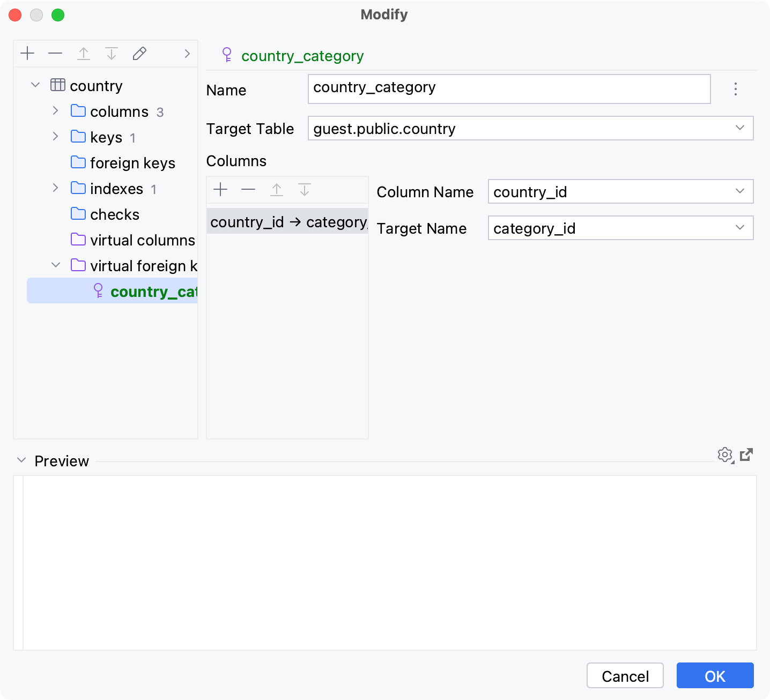Select the country_id to category_id mapping row
The height and width of the screenshot is (700, 770).
(287, 222)
